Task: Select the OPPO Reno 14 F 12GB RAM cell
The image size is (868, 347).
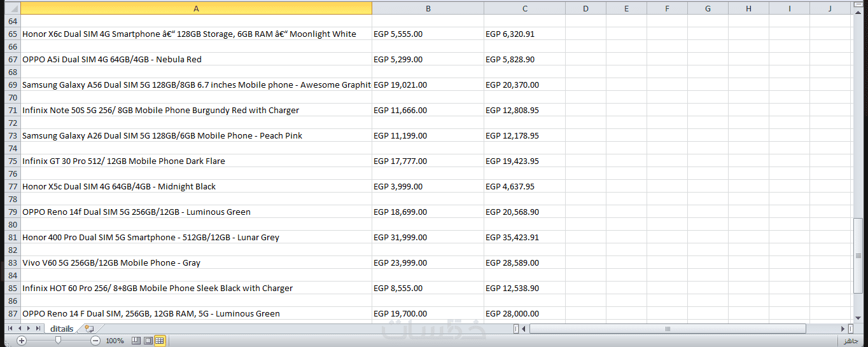Action: (x=196, y=313)
